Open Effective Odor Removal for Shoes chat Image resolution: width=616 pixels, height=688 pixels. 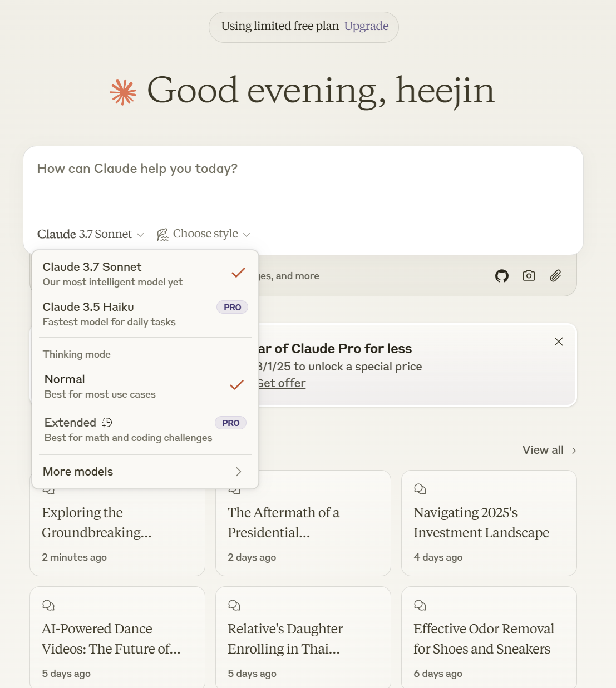489,637
